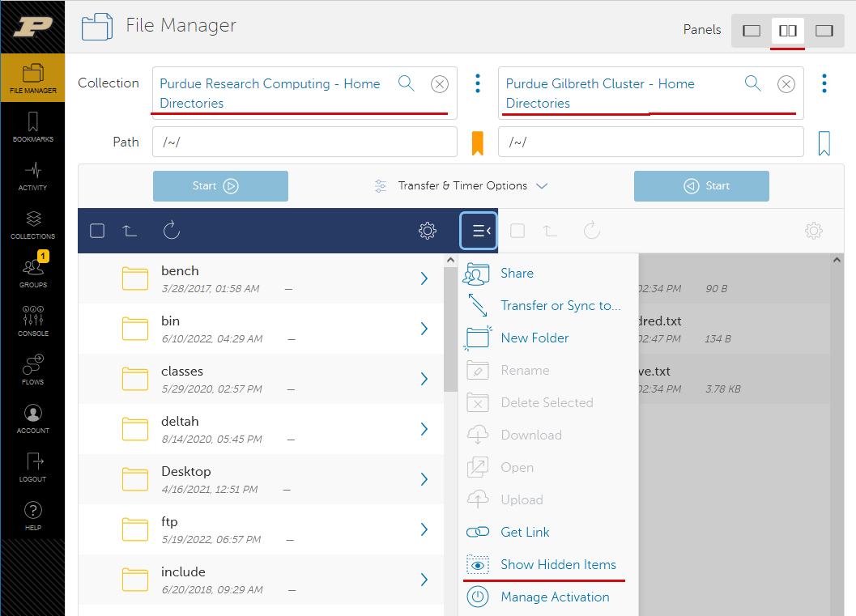Expand the bench folder chevron
This screenshot has width=856, height=616.
click(424, 278)
